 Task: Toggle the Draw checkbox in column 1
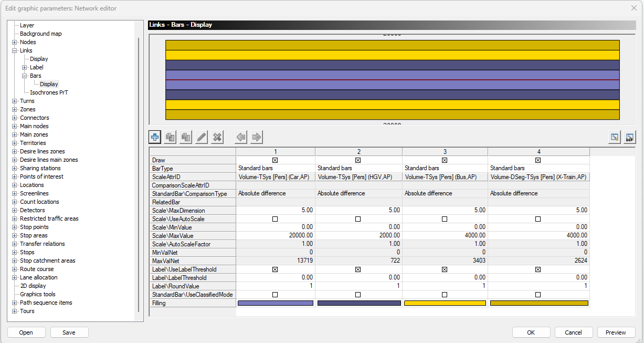click(275, 160)
